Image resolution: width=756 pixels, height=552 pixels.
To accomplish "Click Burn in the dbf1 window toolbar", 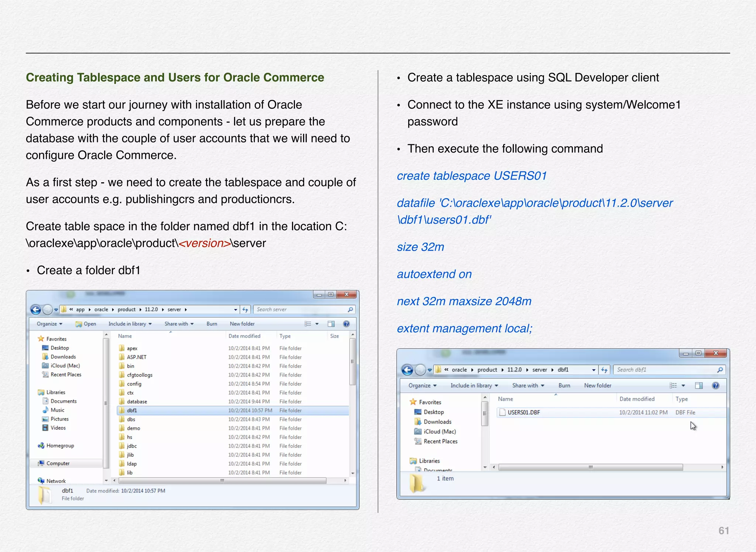I will [564, 385].
